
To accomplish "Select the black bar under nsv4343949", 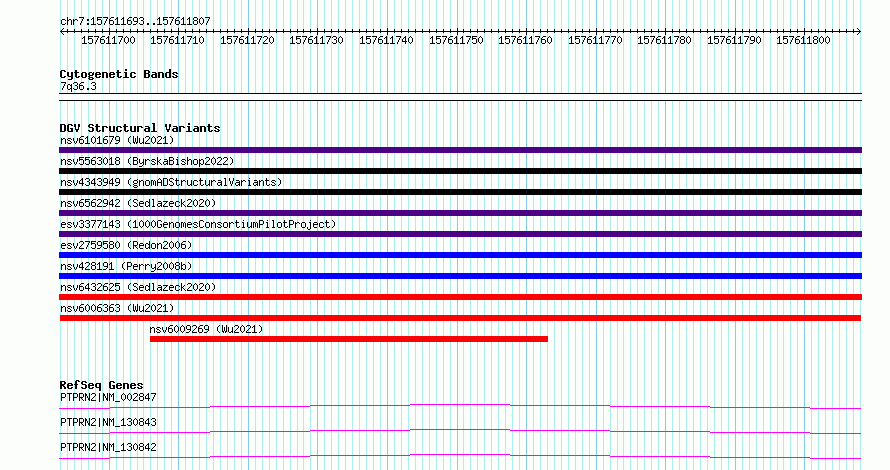I will pyautogui.click(x=460, y=192).
